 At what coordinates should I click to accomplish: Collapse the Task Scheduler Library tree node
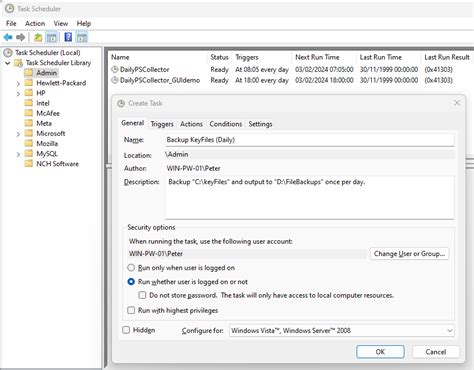coord(7,63)
